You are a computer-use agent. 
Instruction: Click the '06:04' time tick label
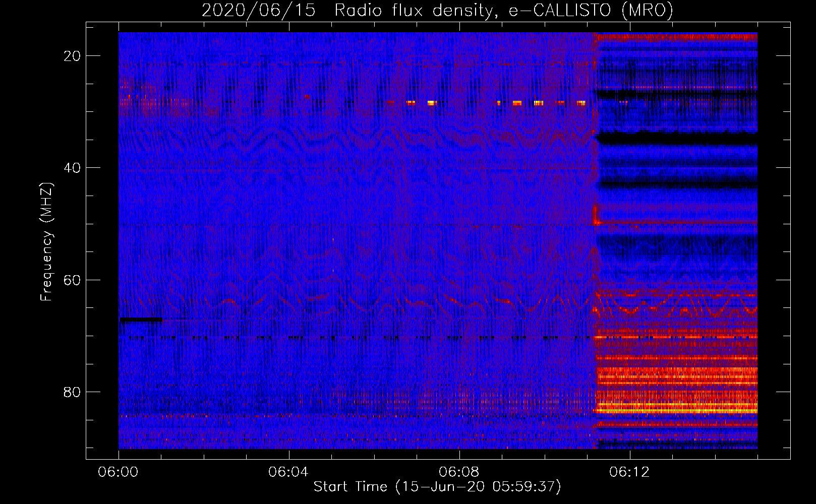click(x=288, y=472)
